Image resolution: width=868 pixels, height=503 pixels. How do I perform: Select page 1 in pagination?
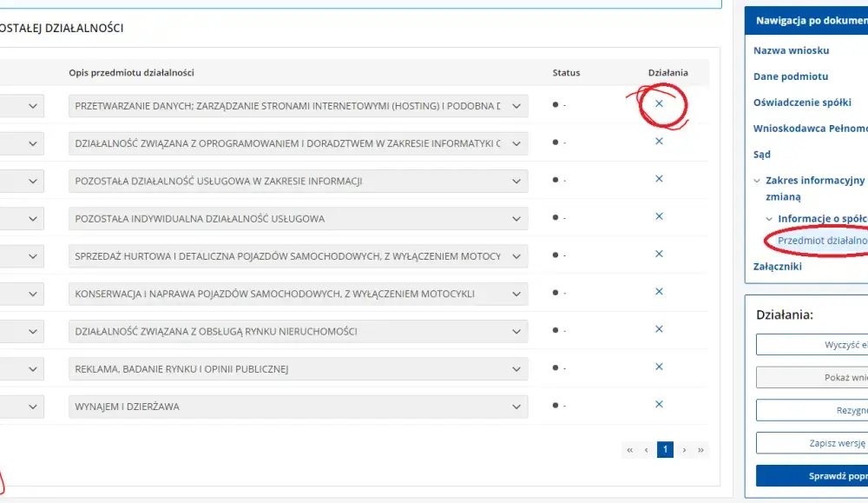point(666,450)
